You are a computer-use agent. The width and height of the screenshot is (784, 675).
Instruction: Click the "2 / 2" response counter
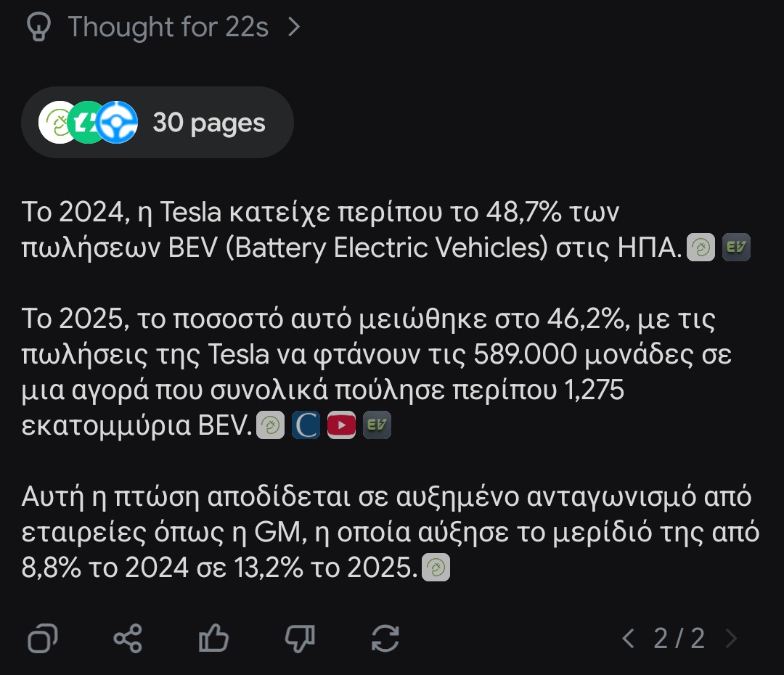679,639
